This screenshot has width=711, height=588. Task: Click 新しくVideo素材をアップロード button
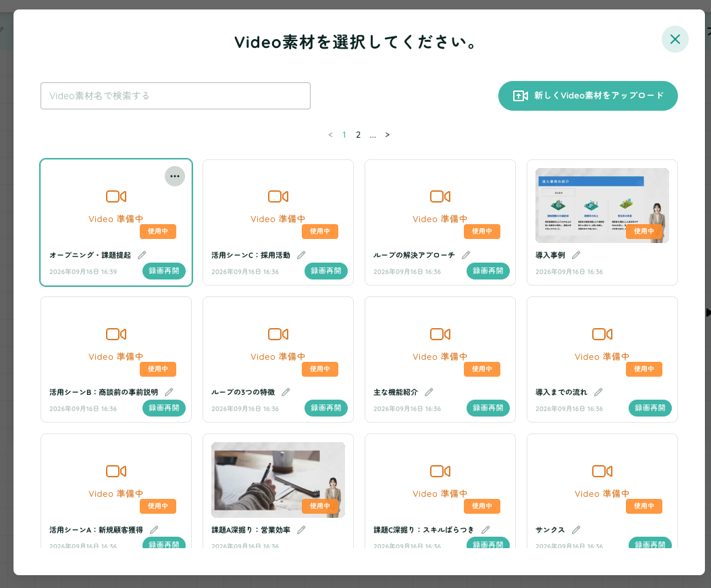587,96
